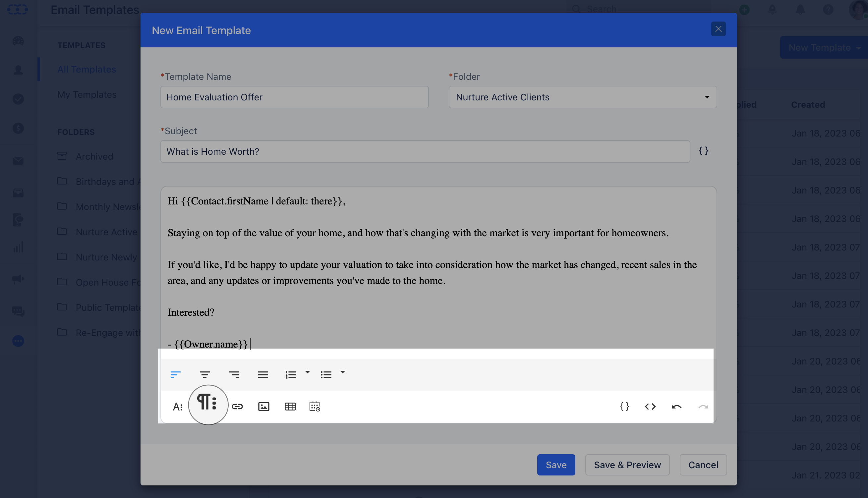Open the Public Templates folder
This screenshot has height=498, width=868.
(99, 307)
